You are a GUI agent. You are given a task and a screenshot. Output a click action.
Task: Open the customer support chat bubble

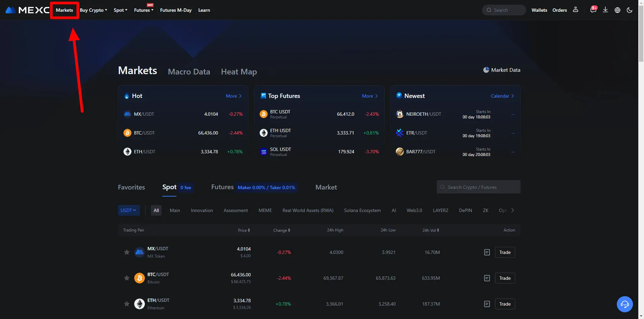click(x=625, y=304)
